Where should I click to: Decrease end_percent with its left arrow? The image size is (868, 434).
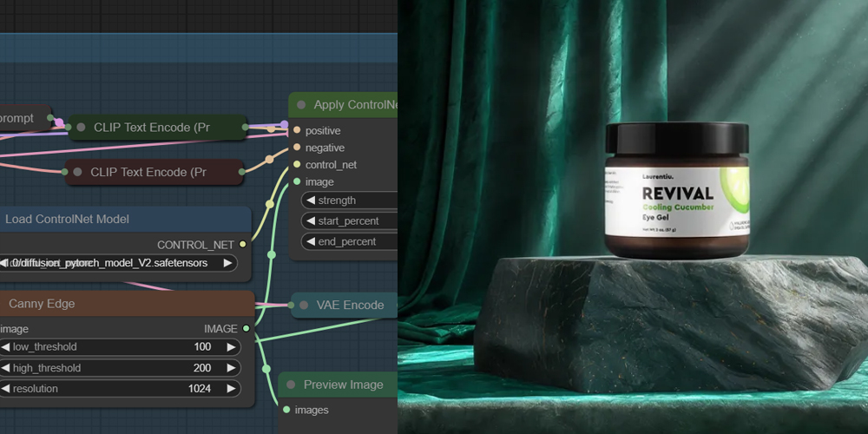tap(311, 241)
